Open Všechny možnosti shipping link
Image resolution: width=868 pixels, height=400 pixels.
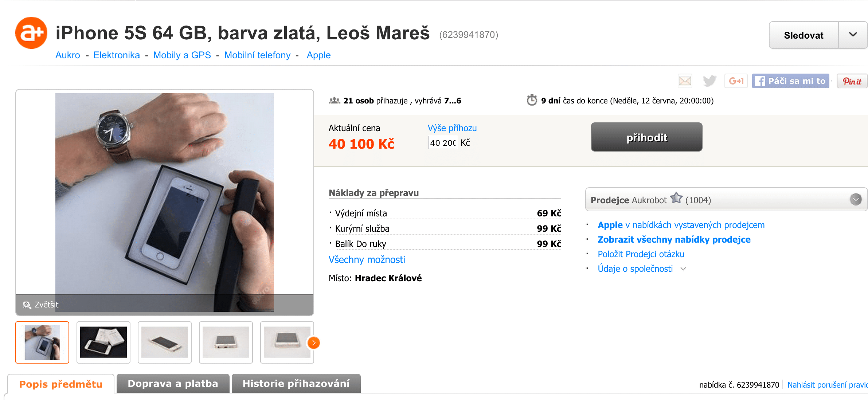pos(367,260)
